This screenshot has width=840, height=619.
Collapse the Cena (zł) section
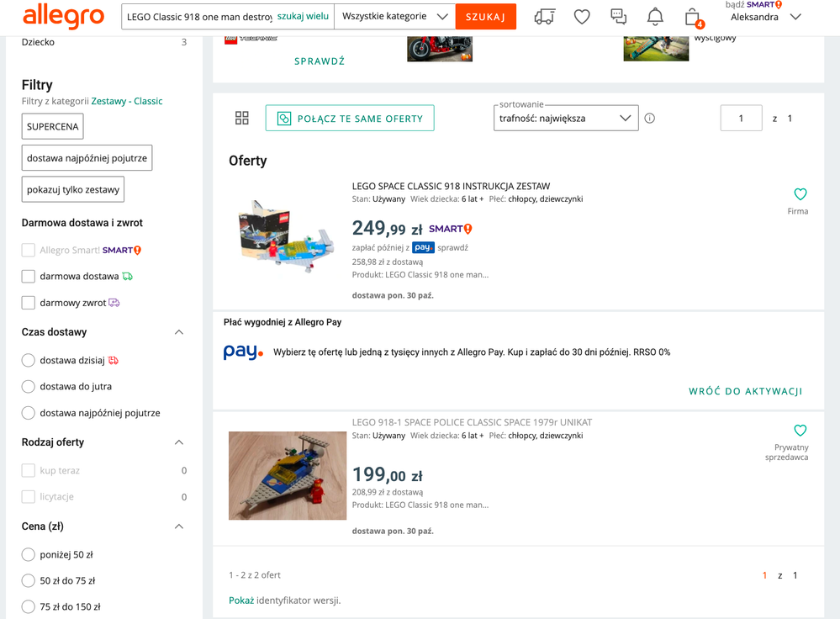point(179,526)
